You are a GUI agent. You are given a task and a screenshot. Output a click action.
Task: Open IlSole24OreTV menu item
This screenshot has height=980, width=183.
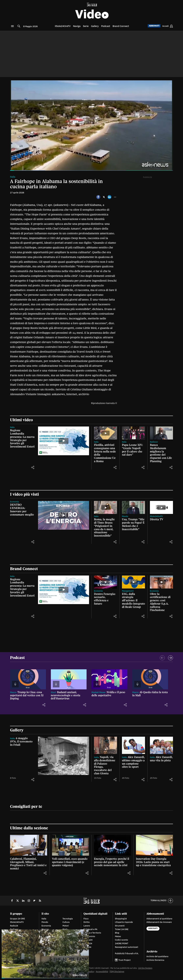coord(63,26)
